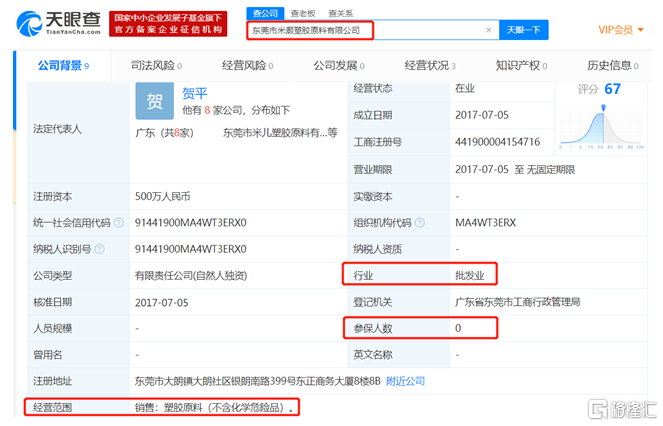Viewport: 663px width, 426px height.
Task: Select the 查关系 search tab
Action: click(x=340, y=14)
